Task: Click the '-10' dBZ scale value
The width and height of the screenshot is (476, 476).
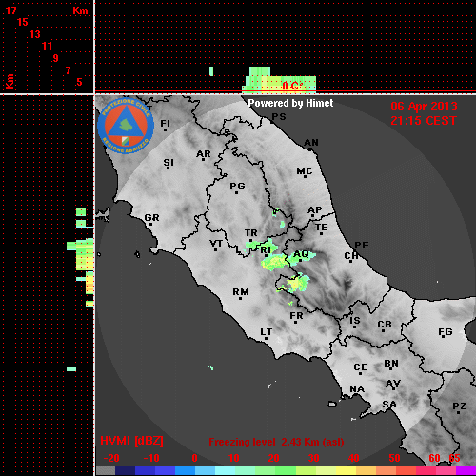Action: (x=151, y=458)
